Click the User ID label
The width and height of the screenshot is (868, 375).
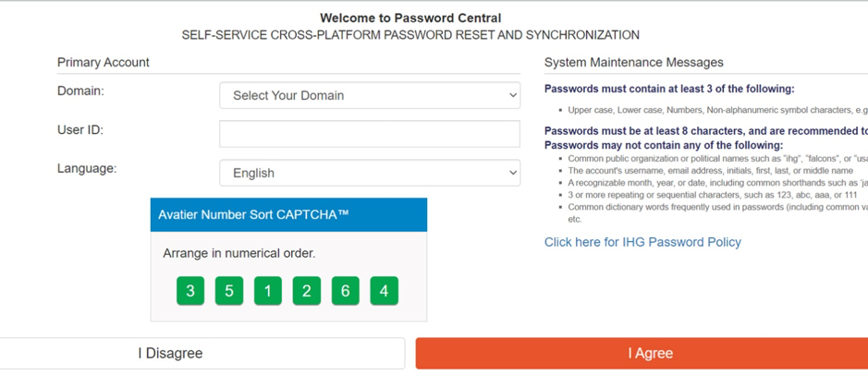(80, 130)
